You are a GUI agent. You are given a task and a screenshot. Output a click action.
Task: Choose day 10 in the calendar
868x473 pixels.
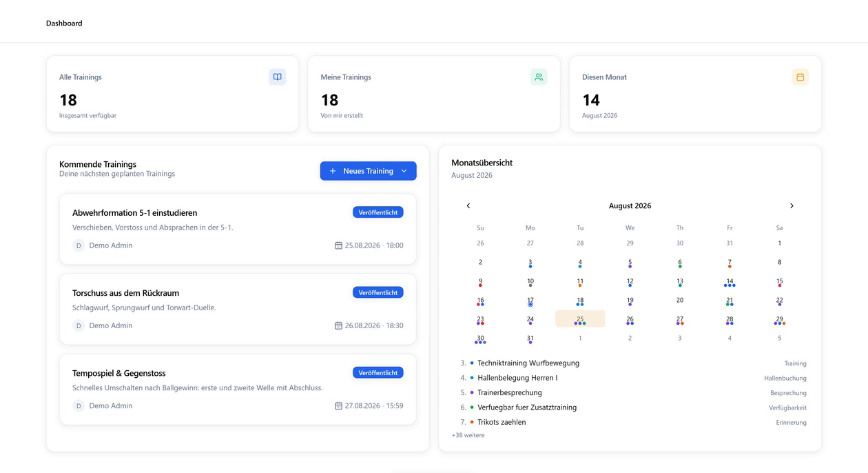point(530,281)
